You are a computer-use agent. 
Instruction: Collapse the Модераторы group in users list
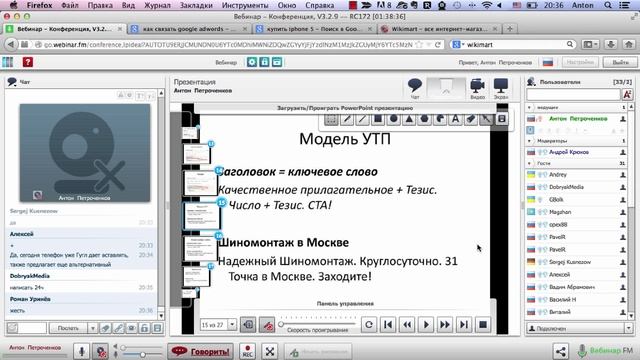pos(530,141)
